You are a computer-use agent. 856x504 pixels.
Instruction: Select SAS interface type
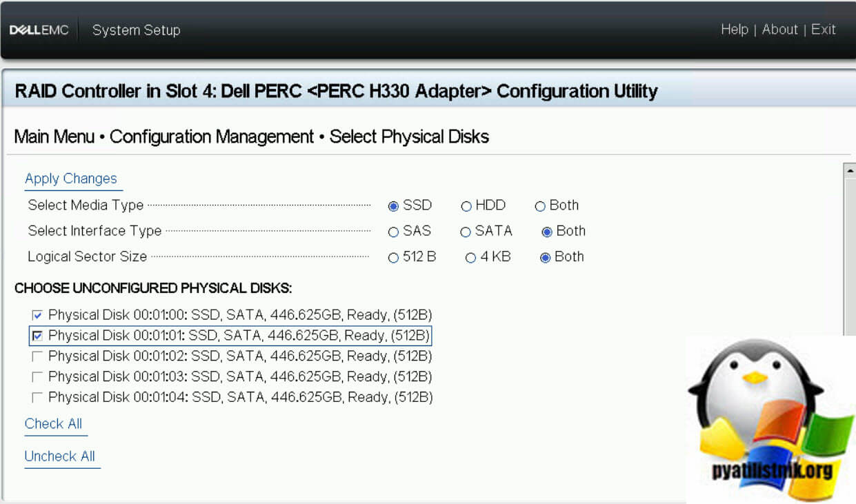click(393, 232)
